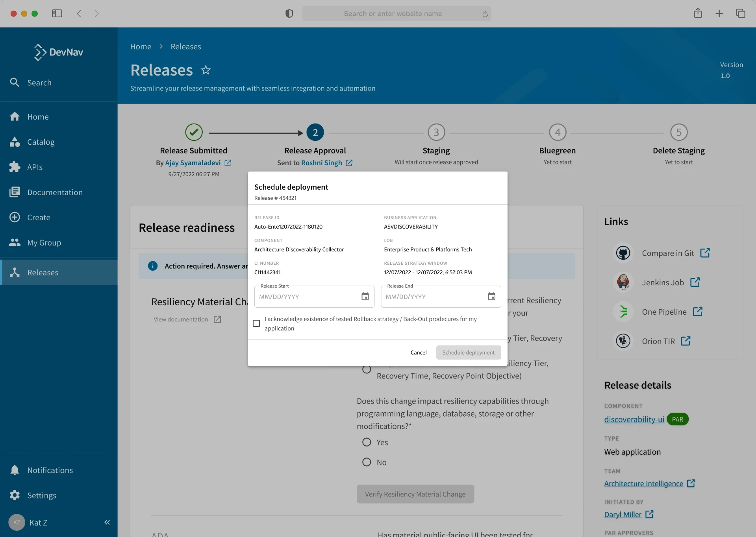756x537 pixels.
Task: Open the Release End calendar picker
Action: tap(491, 297)
